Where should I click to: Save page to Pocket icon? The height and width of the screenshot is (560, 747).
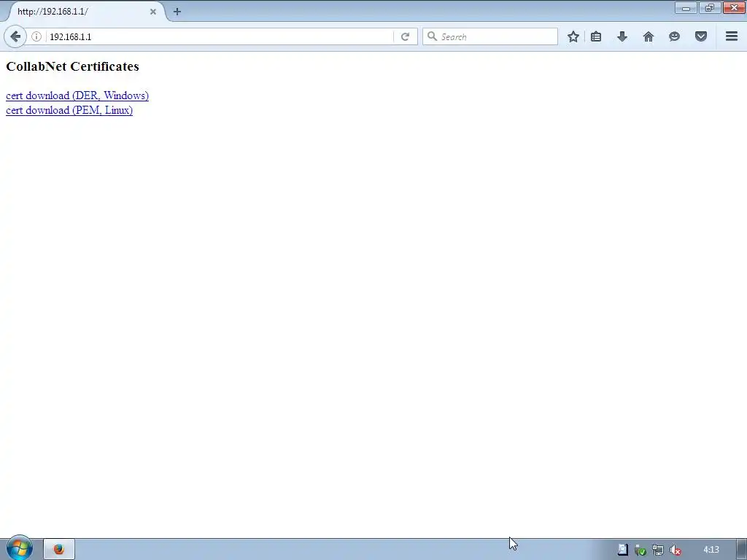[701, 36]
